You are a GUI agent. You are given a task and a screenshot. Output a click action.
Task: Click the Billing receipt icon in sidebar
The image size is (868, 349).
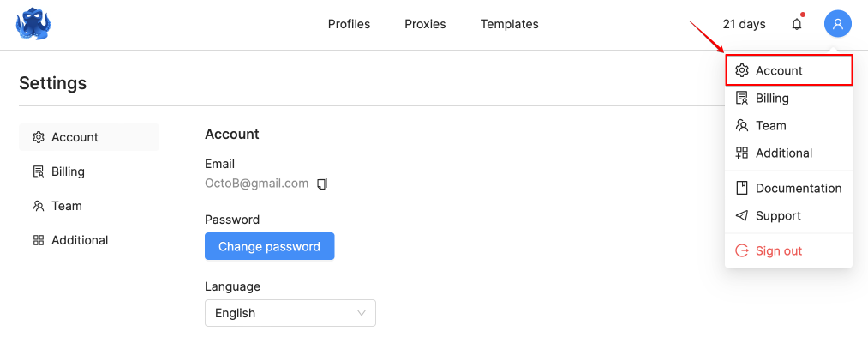39,171
